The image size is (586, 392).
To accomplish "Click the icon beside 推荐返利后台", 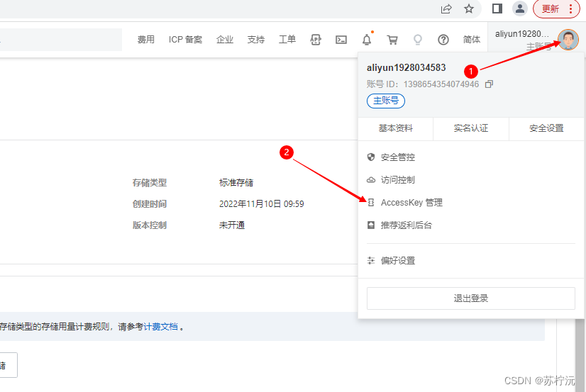I will tap(371, 225).
